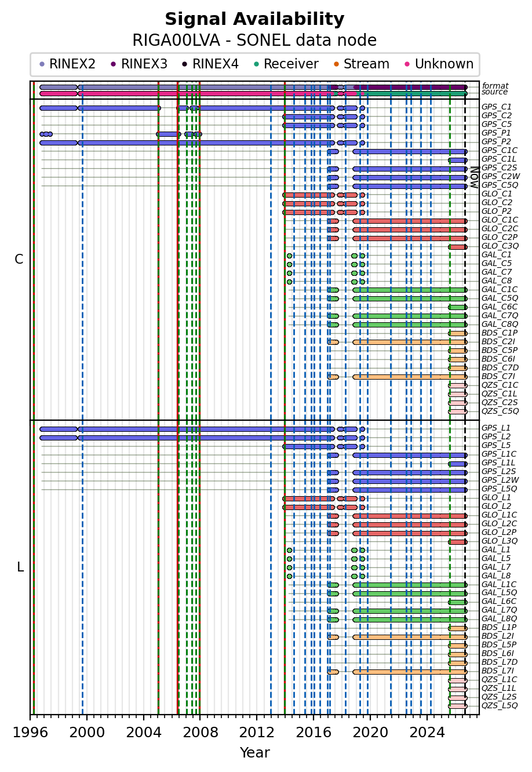Click the format row label
The image size is (532, 772).
coord(495,86)
